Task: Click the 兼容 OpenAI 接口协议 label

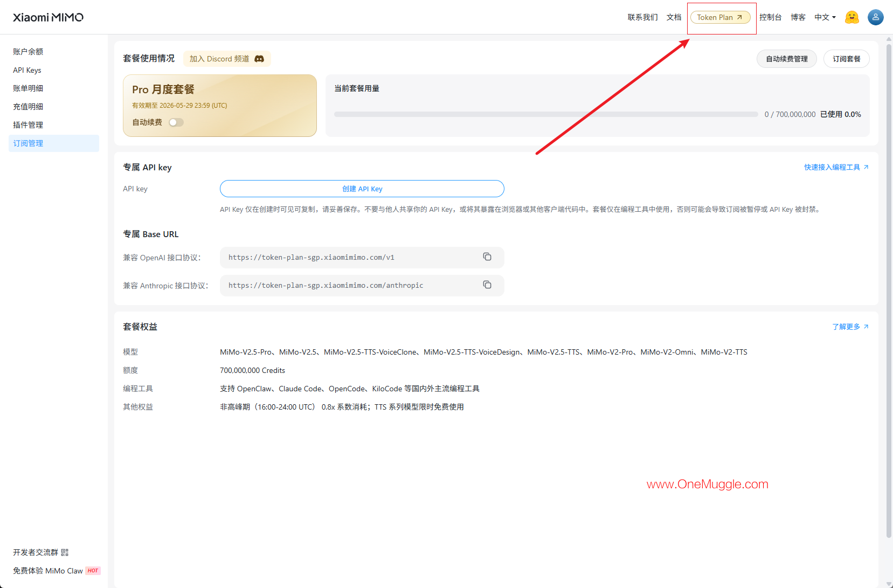Action: (x=162, y=258)
